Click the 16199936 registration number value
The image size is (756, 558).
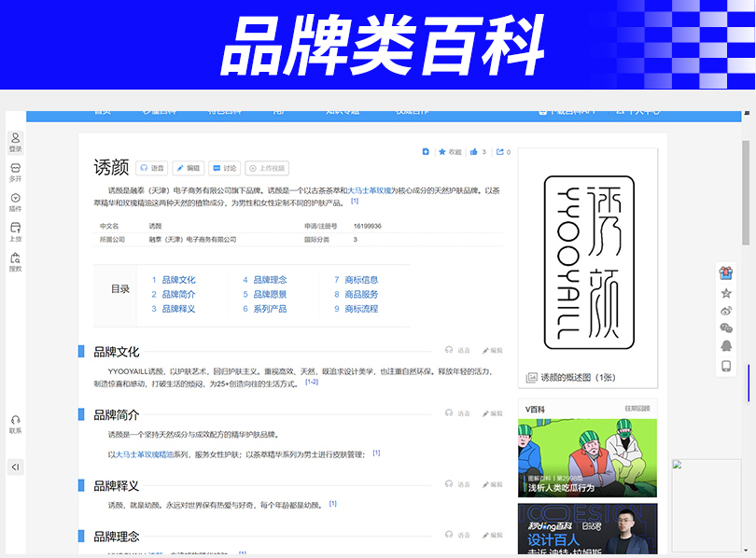[368, 226]
